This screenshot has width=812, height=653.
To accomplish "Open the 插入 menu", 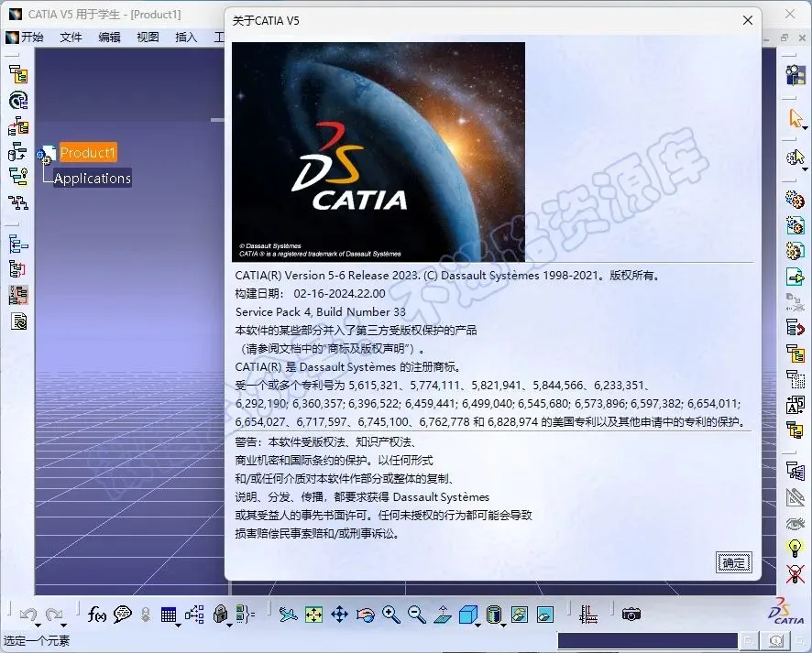I will [x=186, y=37].
